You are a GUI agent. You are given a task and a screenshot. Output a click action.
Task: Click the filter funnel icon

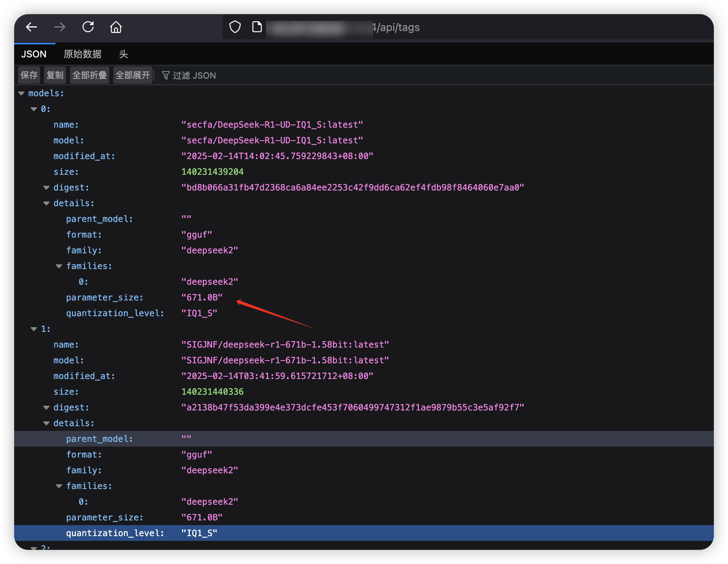pos(166,75)
